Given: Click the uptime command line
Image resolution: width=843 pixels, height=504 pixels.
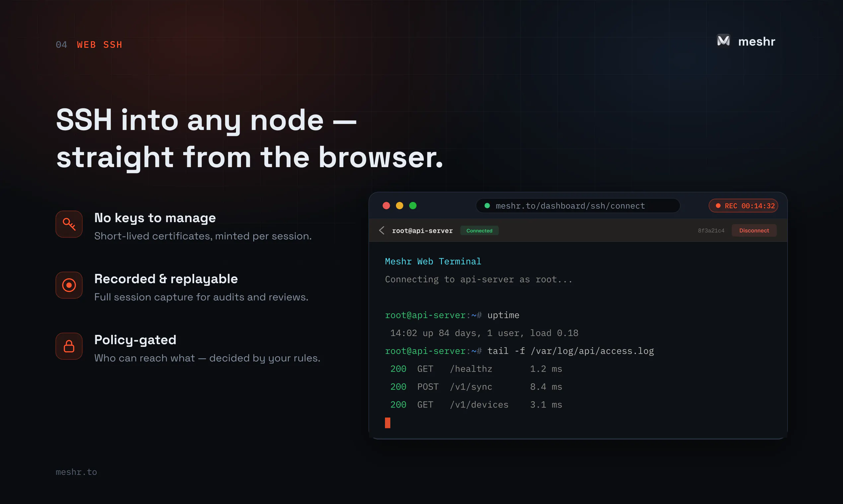Looking at the screenshot, I should pos(452,316).
